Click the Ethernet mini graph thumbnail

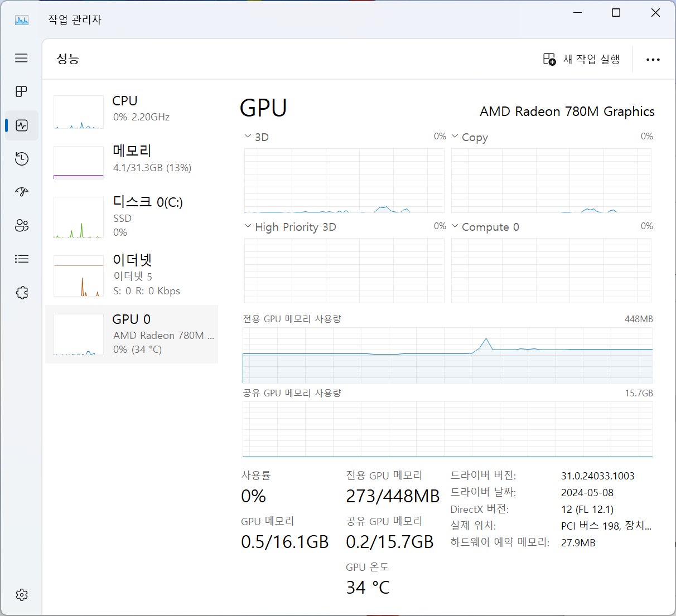79,275
